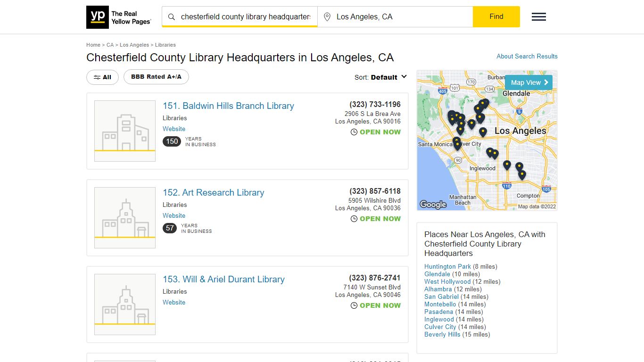Click the Los Angeles label on map

(x=520, y=131)
